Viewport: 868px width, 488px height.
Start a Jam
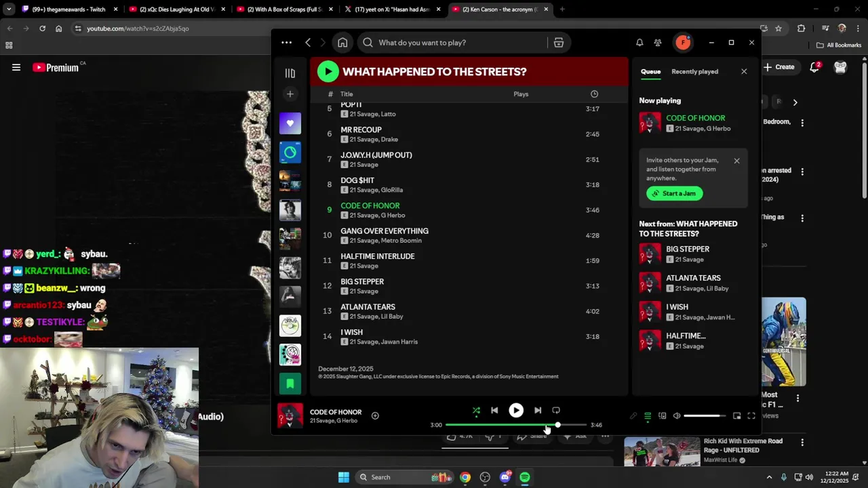[674, 193]
